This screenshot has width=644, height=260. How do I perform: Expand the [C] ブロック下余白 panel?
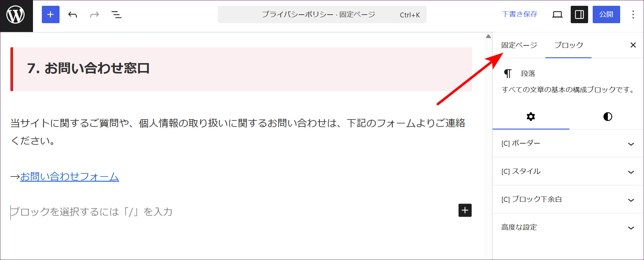coord(568,199)
